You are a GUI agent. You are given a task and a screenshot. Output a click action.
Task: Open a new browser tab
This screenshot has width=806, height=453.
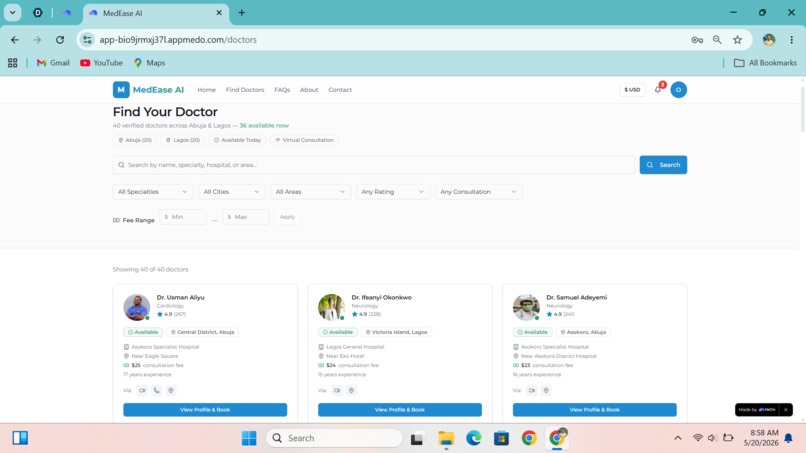click(x=242, y=13)
